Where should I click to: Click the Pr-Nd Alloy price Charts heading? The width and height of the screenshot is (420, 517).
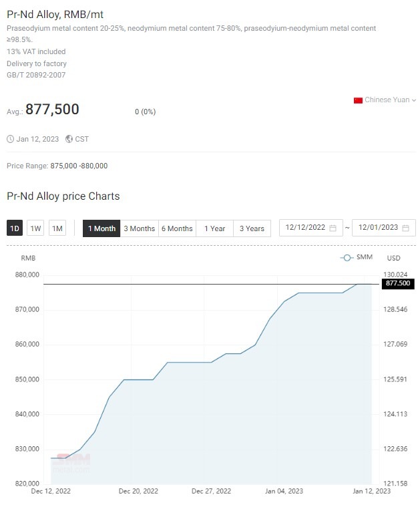click(x=63, y=196)
